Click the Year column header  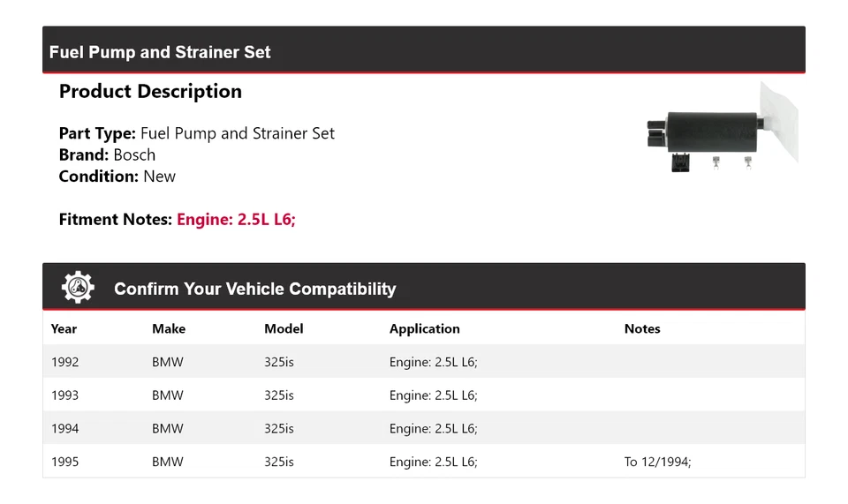(x=64, y=328)
